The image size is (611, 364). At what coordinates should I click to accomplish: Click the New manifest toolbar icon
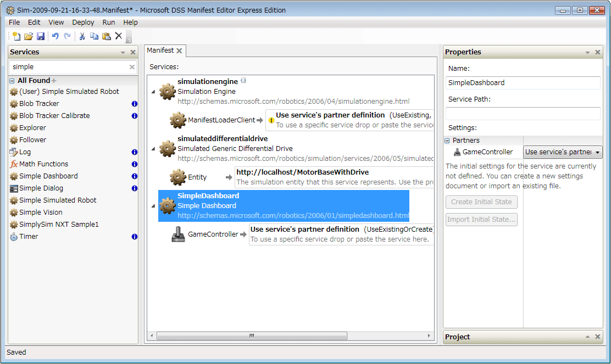coord(16,36)
